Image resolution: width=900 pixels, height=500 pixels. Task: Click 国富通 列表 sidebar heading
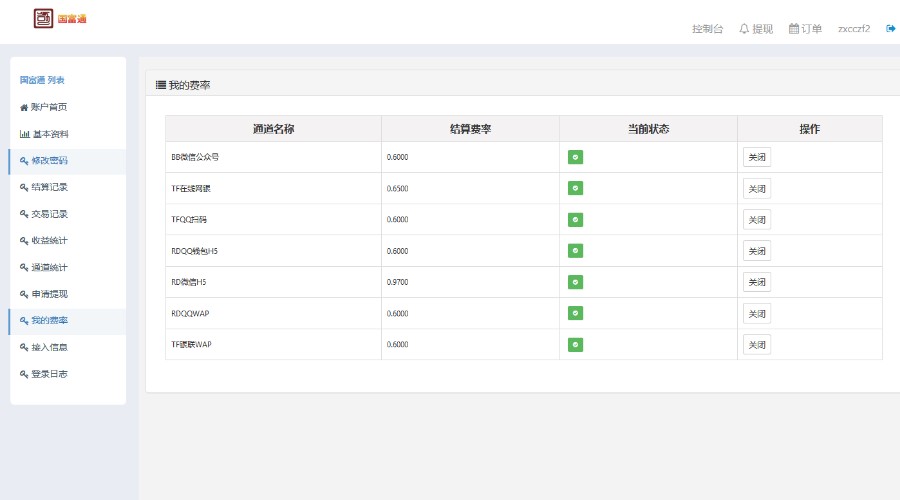point(42,80)
